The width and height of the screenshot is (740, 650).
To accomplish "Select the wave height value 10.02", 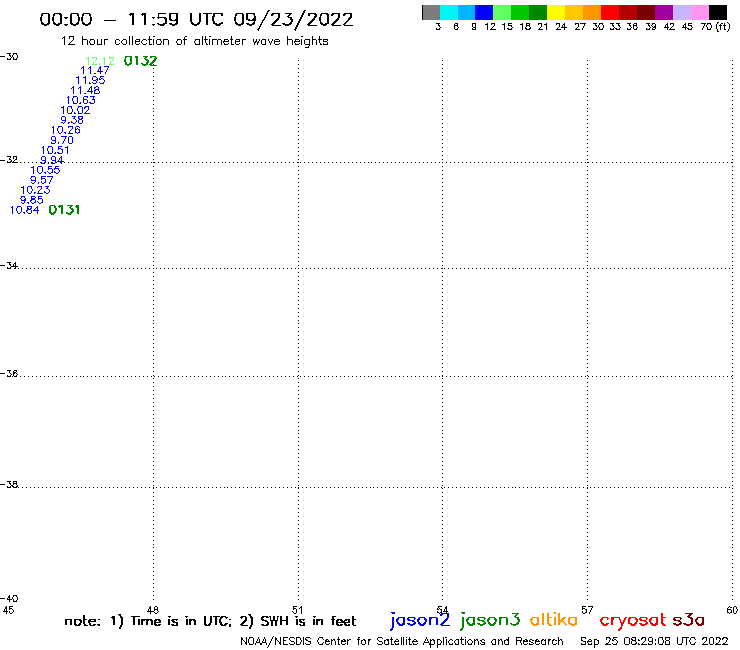I will pos(75,110).
